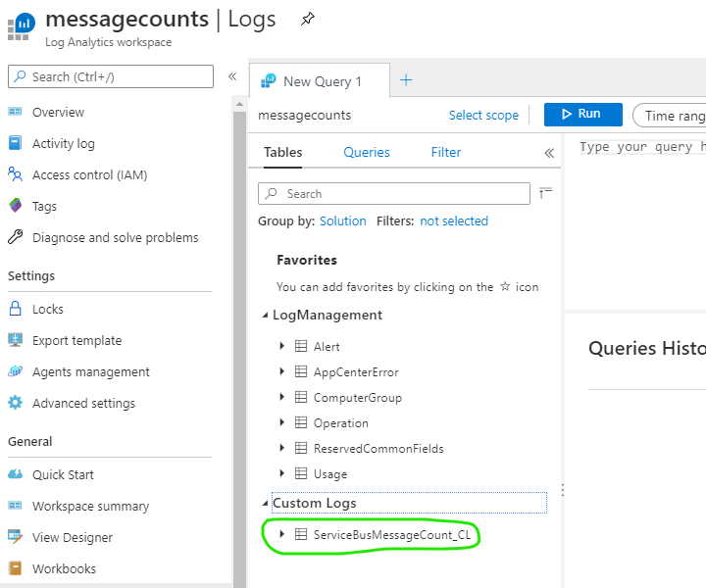Click the Operation table grid icon
Image resolution: width=706 pixels, height=588 pixels.
(x=301, y=422)
